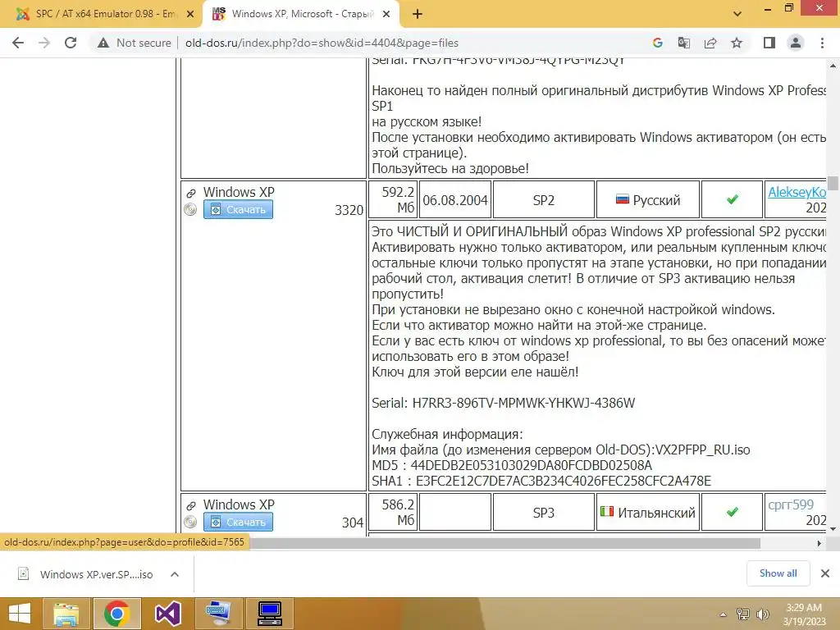The height and width of the screenshot is (630, 840).
Task: Switch to the SPC / AT x64 Emulator tab
Action: pos(106,14)
